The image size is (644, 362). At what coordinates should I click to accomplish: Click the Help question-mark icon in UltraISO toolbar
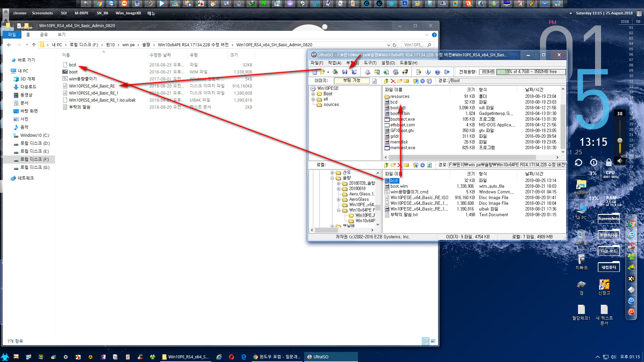[437, 72]
